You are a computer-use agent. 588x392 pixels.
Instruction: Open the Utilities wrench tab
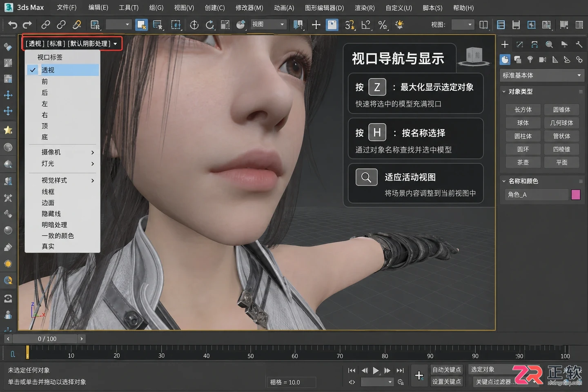[x=579, y=45]
